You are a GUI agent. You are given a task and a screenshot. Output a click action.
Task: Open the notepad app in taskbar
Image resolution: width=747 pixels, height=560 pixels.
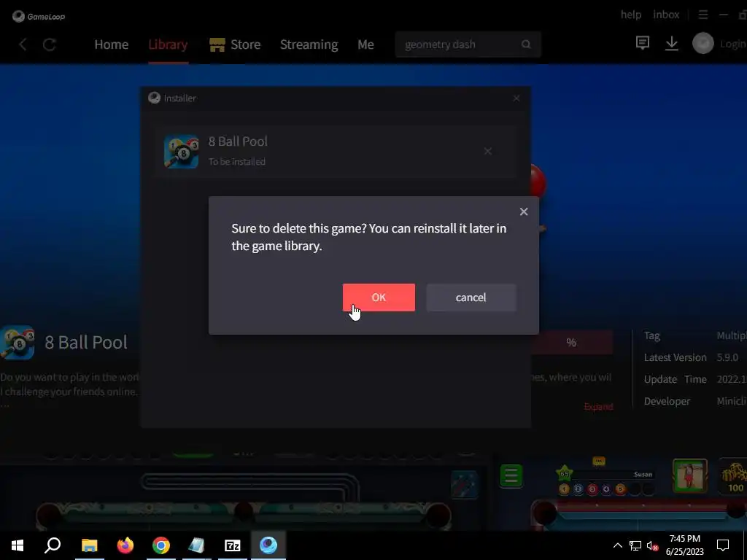[197, 545]
